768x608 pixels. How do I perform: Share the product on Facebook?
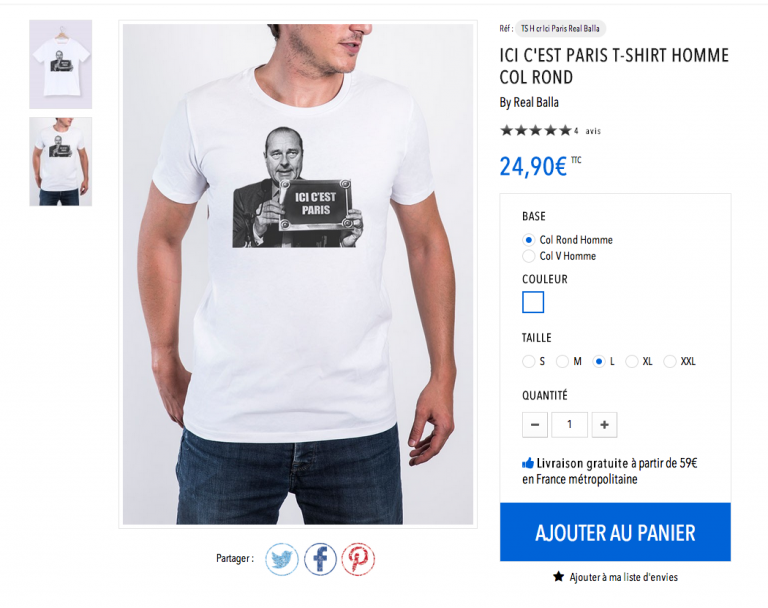coord(320,559)
